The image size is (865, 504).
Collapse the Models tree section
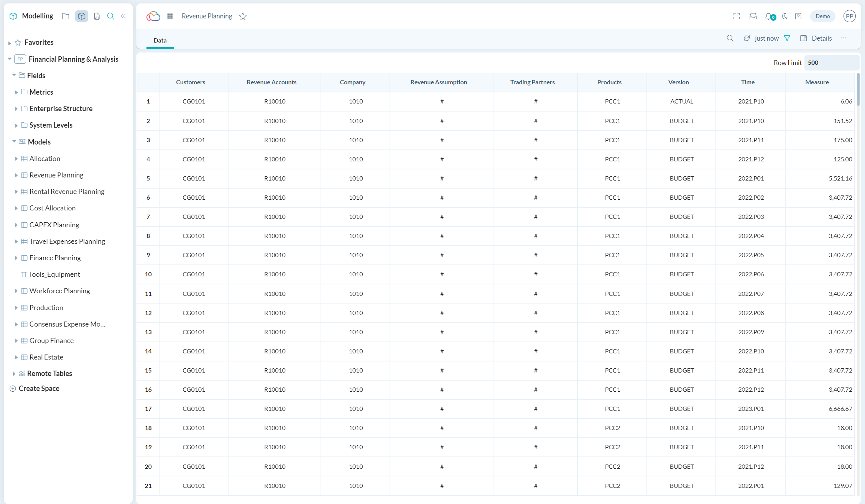14,141
